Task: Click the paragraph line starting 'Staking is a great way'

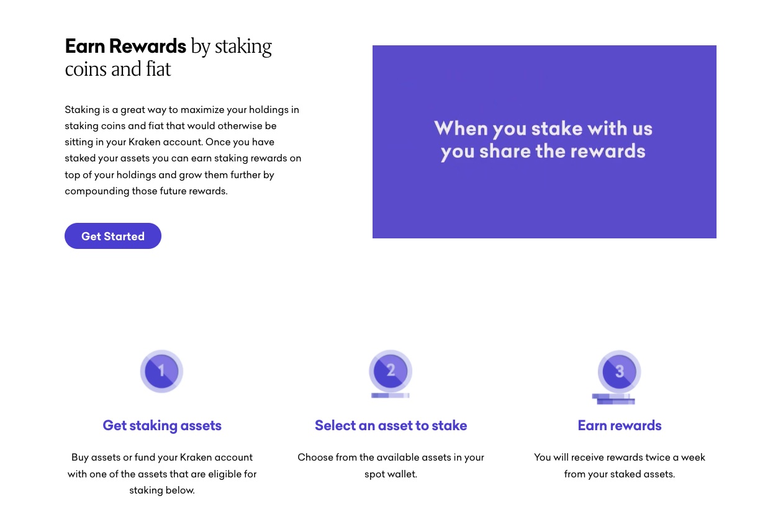Action: pyautogui.click(x=182, y=110)
